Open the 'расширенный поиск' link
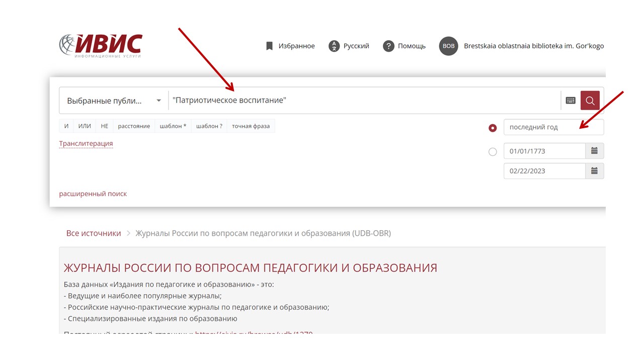 coord(93,194)
